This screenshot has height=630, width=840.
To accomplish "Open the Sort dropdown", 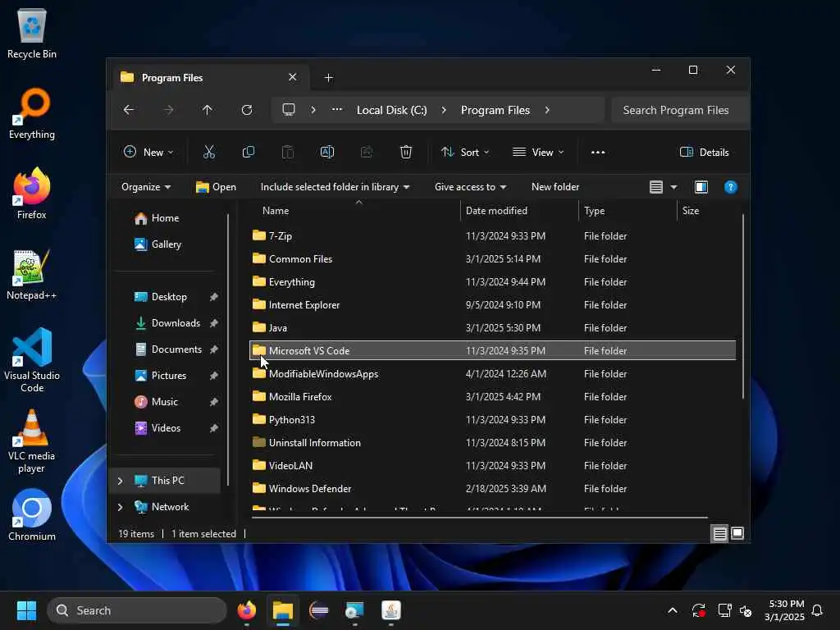I will 464,152.
